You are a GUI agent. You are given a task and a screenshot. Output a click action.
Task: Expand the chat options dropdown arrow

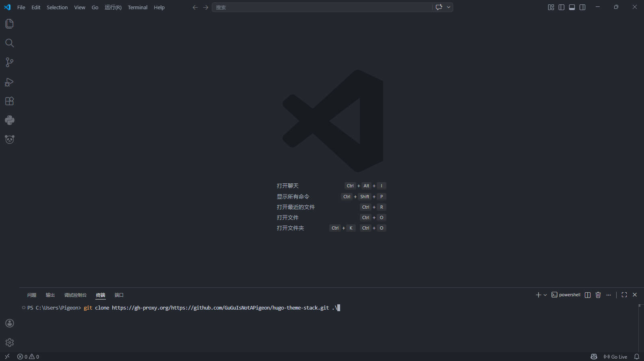point(448,7)
